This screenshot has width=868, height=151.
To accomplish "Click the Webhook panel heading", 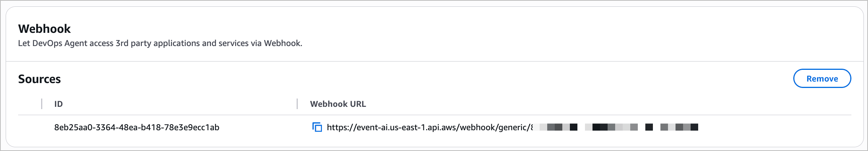I will 45,29.
